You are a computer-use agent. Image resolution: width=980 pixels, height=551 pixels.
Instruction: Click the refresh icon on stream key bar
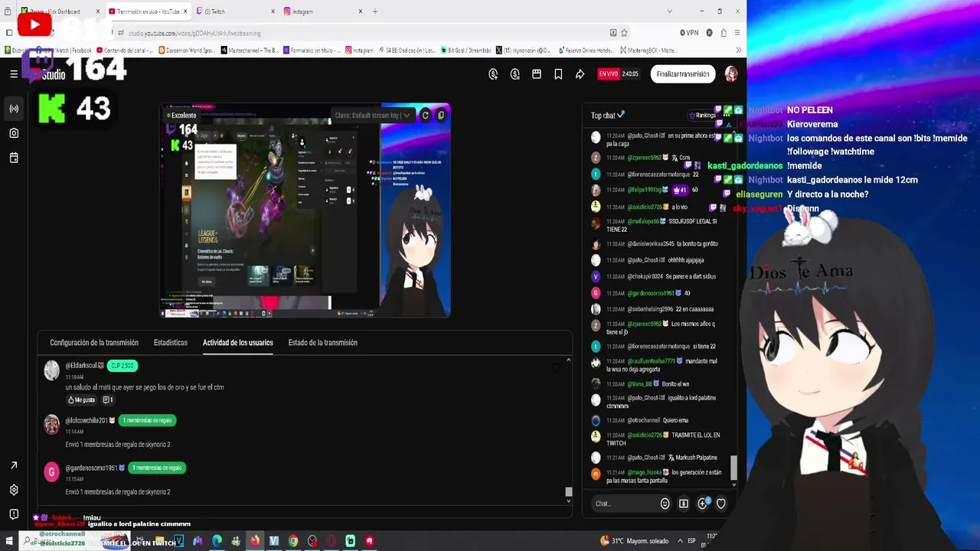pyautogui.click(x=426, y=116)
